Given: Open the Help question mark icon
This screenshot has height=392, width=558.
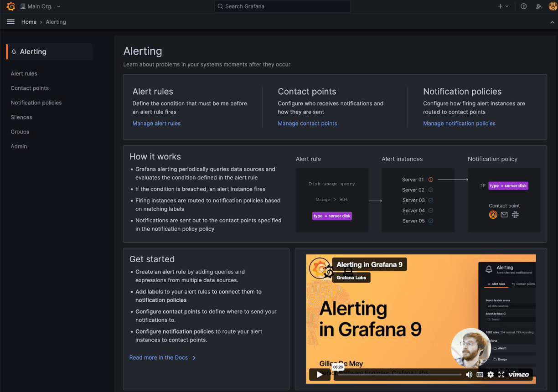Looking at the screenshot, I should coord(523,6).
